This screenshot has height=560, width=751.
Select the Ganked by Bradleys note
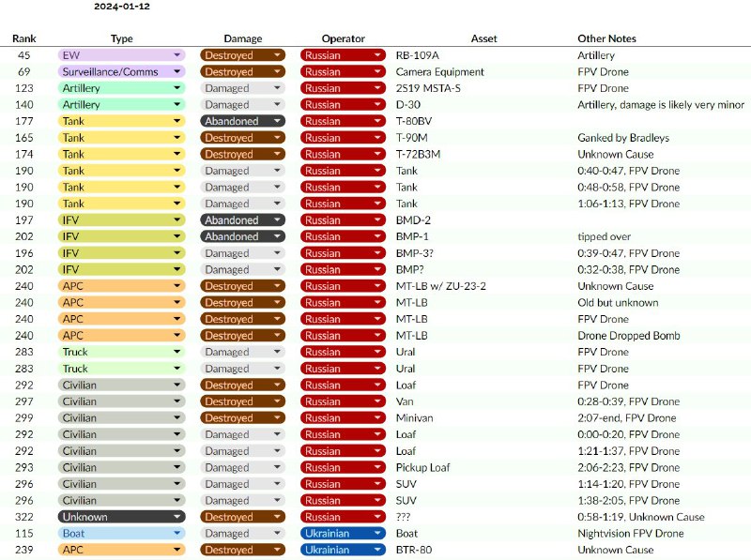click(x=623, y=137)
